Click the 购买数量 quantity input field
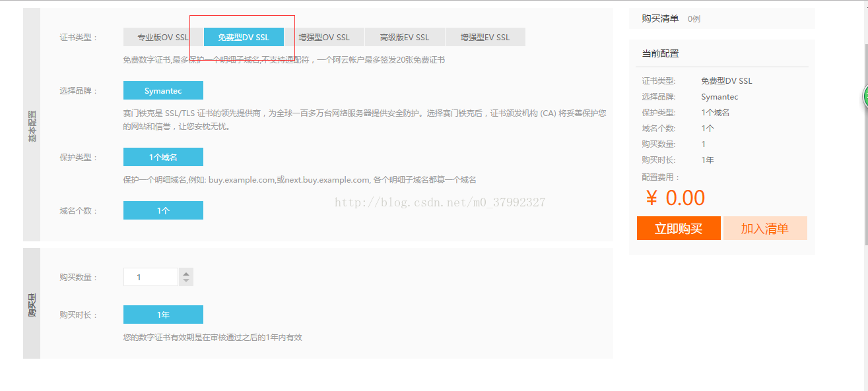This screenshot has width=868, height=391. [150, 277]
